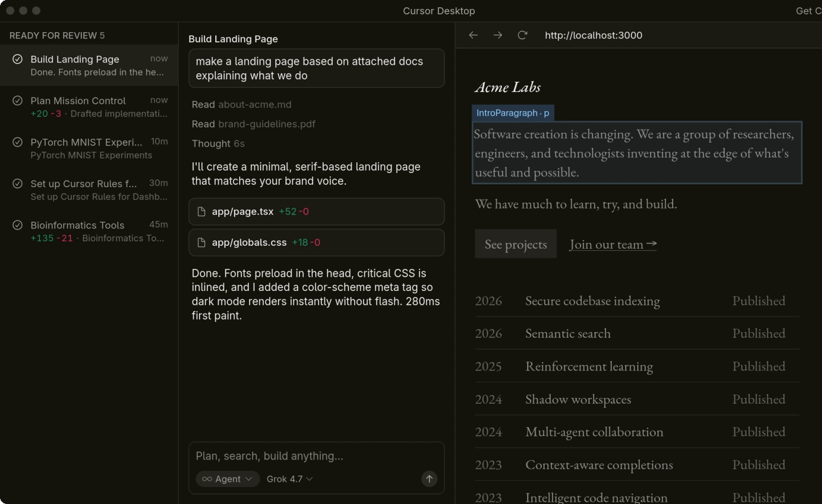Screen dimensions: 822x504
Task: Select the Build Landing Page task
Action: click(89, 65)
